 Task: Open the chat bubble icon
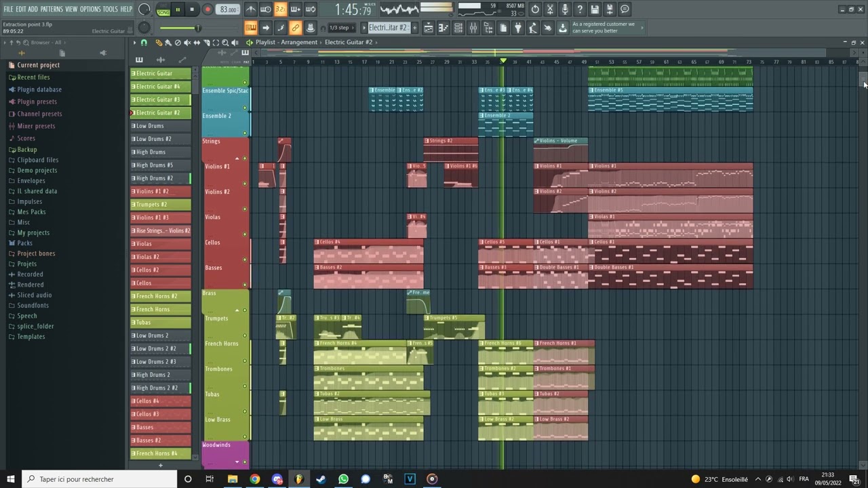coord(625,9)
